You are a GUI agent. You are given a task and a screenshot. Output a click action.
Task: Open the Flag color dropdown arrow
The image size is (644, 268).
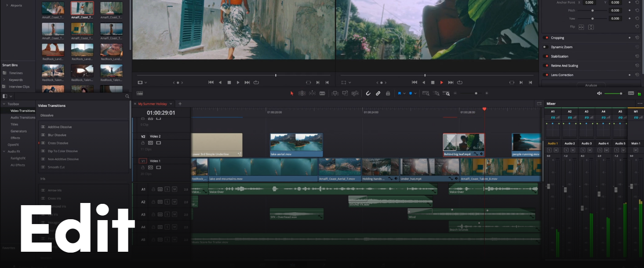point(404,94)
